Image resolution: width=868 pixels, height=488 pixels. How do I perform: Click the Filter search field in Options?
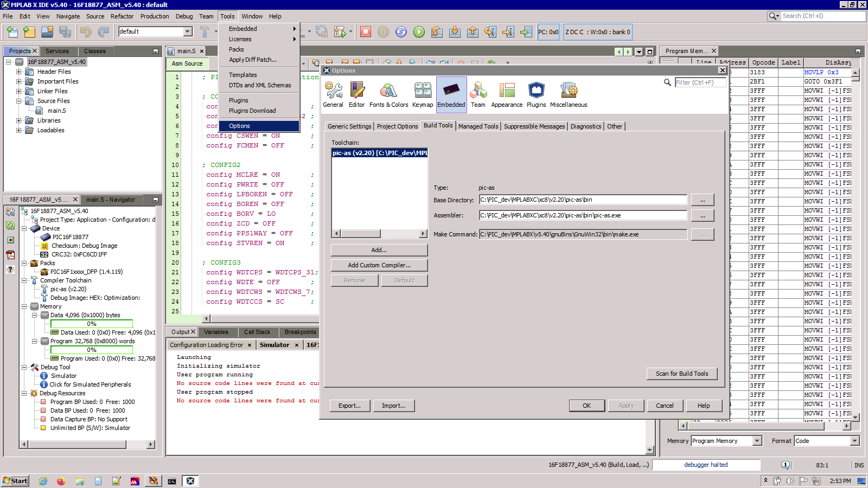[700, 82]
